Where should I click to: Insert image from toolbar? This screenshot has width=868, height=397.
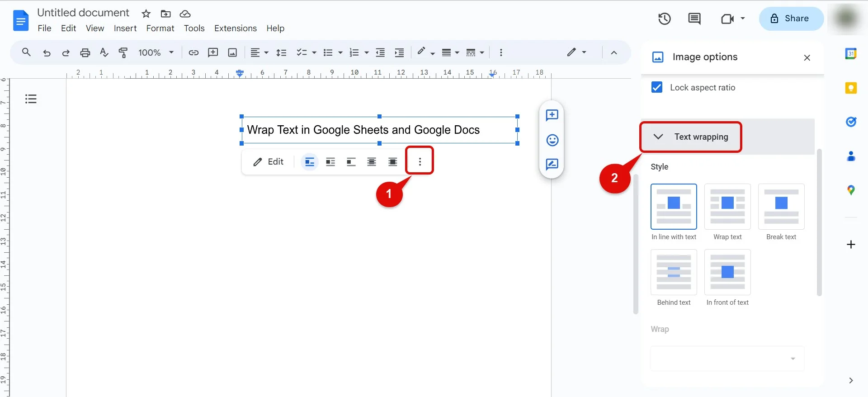click(x=232, y=52)
